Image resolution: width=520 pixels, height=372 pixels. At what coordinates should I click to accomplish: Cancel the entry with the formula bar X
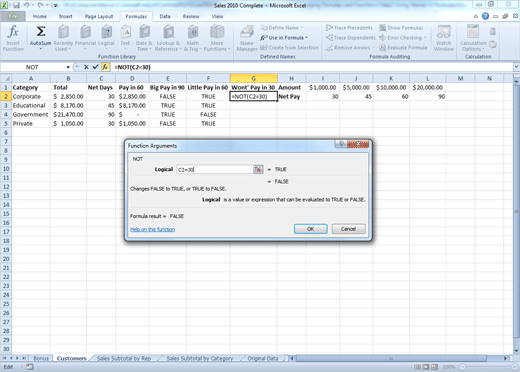coord(86,67)
